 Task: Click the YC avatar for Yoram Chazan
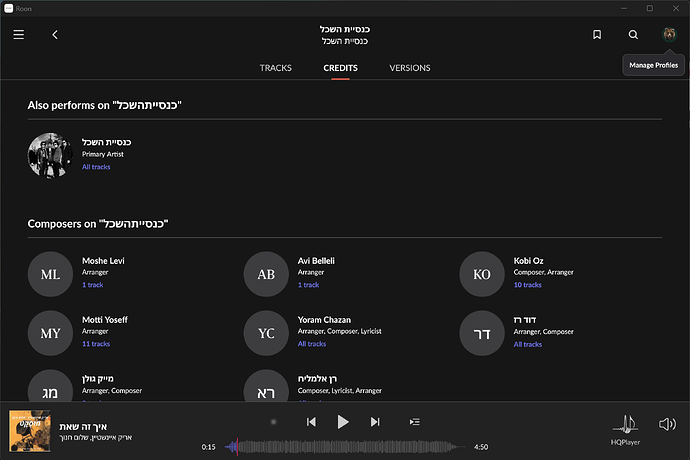point(266,333)
